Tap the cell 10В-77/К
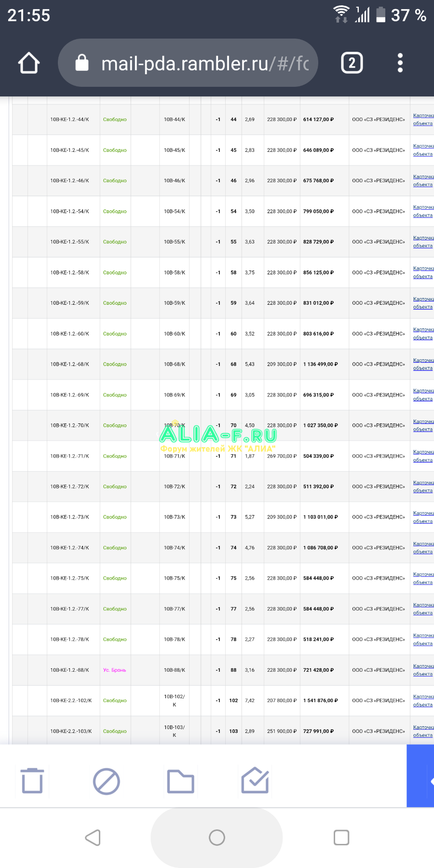The height and width of the screenshot is (868, 434). pos(175,609)
